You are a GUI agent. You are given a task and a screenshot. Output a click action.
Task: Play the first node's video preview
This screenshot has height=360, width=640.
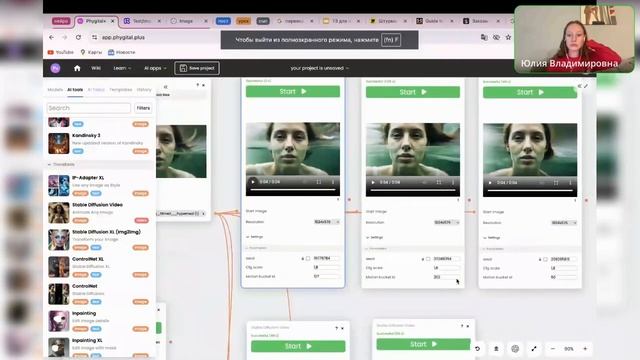point(253,182)
